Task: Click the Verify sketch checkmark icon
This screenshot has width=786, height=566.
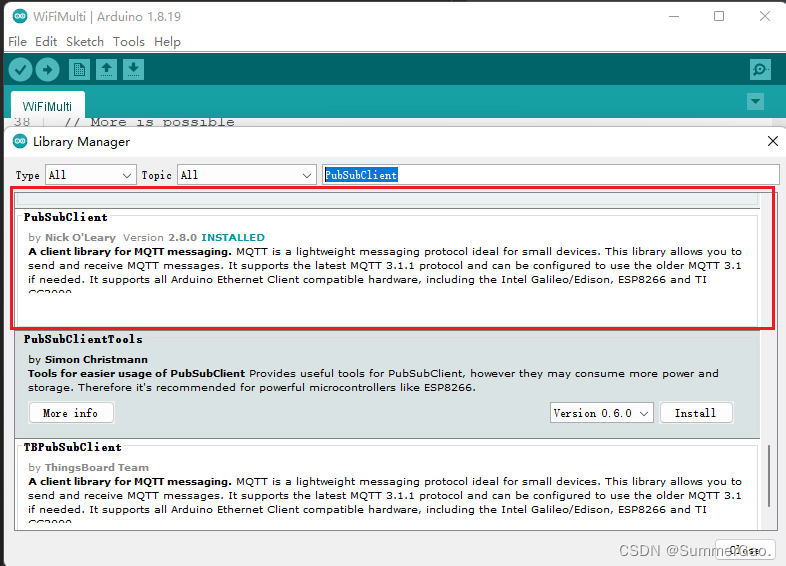Action: pos(21,70)
